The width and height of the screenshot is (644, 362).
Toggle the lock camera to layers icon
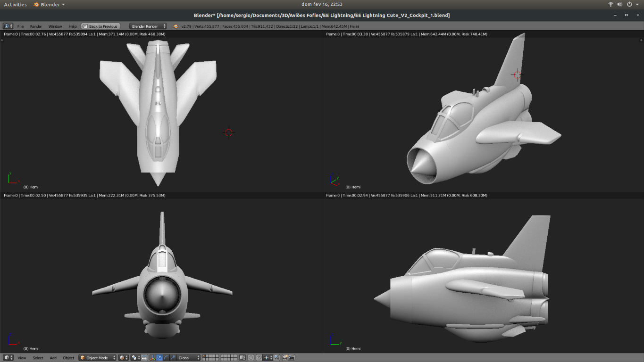[x=243, y=358]
